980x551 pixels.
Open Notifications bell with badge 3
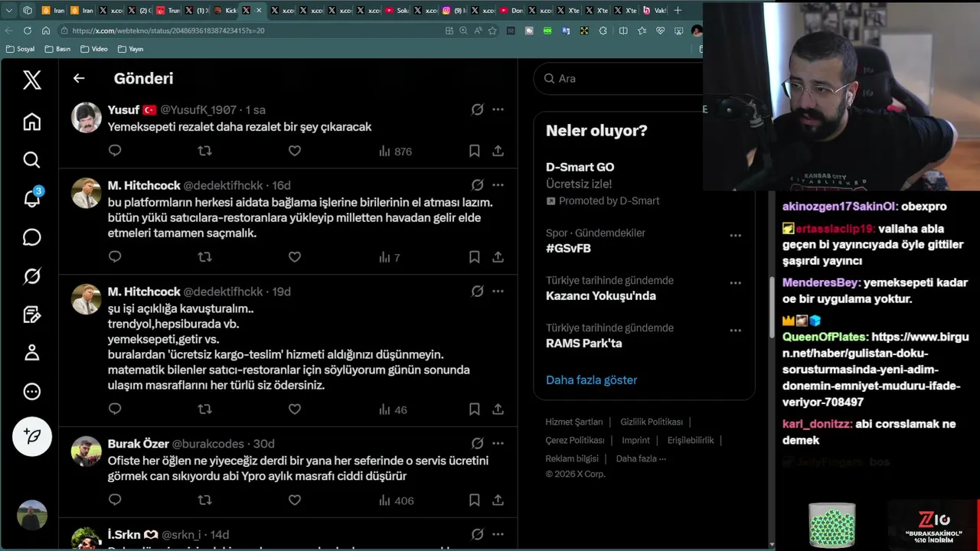tap(31, 197)
